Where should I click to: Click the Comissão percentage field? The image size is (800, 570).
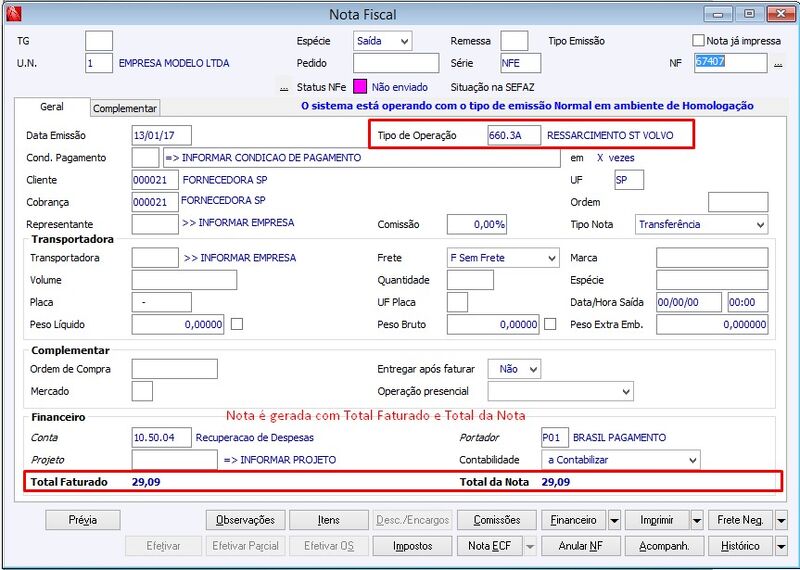click(477, 225)
